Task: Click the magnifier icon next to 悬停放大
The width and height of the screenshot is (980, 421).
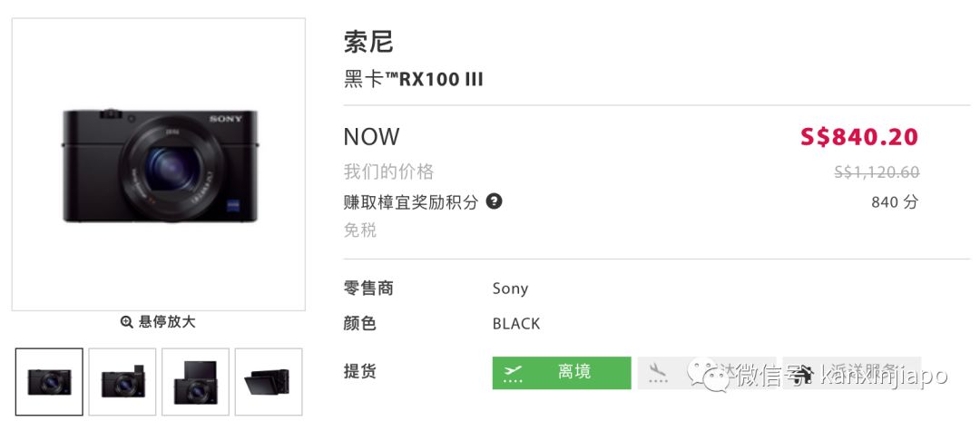Action: pos(127,322)
